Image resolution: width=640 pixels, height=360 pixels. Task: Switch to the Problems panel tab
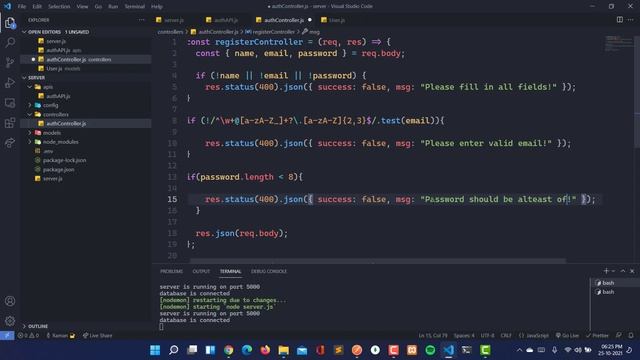tap(171, 271)
